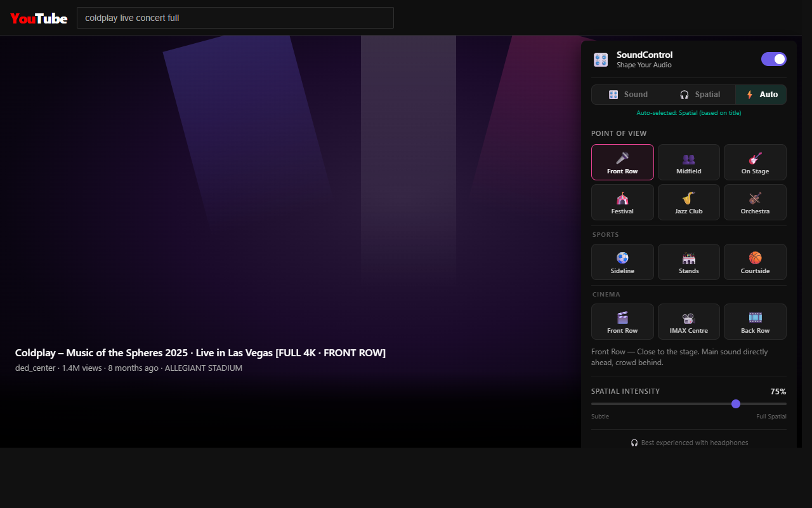Click the ALLEGIANT STADIUM venue label

pos(204,368)
